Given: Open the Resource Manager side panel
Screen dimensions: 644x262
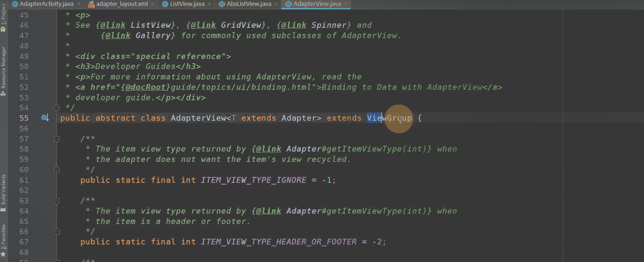Looking at the screenshot, I should pyautogui.click(x=4, y=70).
